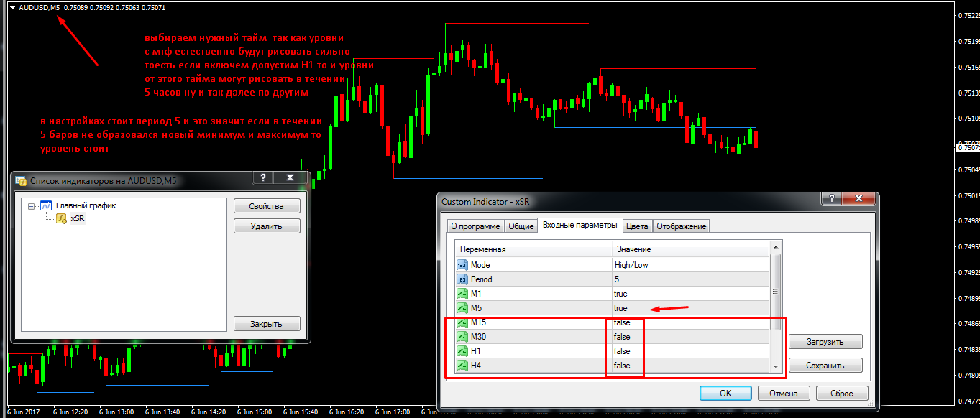
Task: Click the Period parameter icon
Action: tap(462, 279)
